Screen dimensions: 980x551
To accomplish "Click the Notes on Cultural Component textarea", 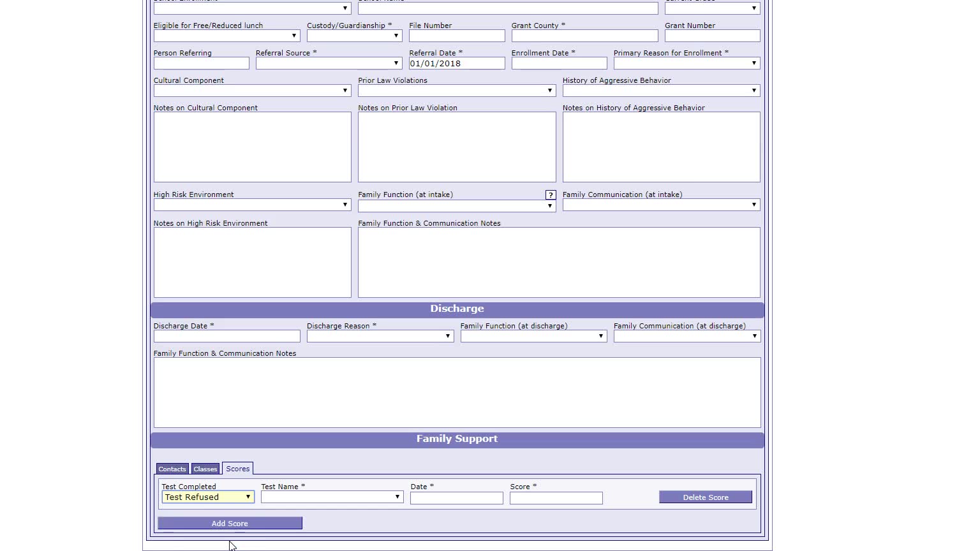I will click(x=252, y=147).
